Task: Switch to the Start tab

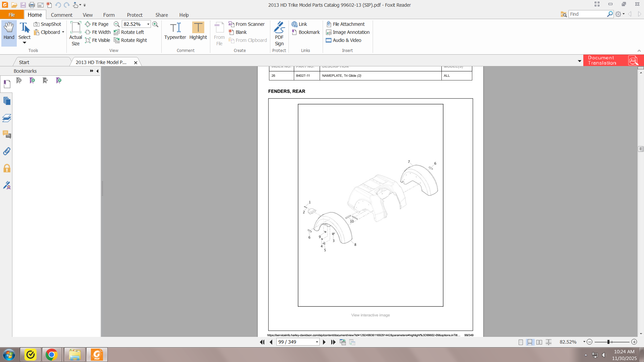Action: tap(24, 62)
